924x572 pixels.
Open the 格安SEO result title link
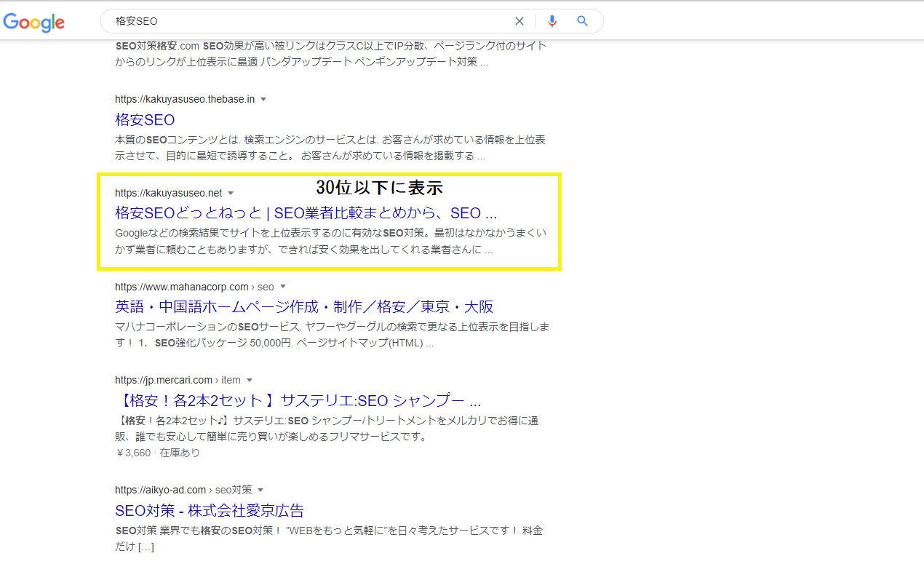click(x=145, y=119)
